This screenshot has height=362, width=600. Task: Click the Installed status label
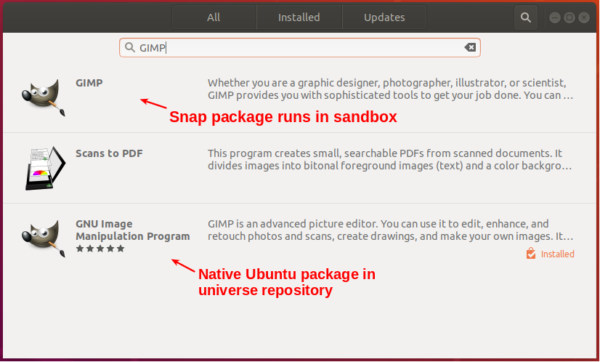[558, 254]
